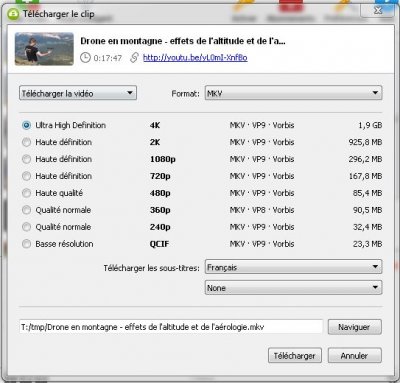The image size is (400, 383).
Task: Click the 925,8 MB file size
Action: click(x=365, y=142)
